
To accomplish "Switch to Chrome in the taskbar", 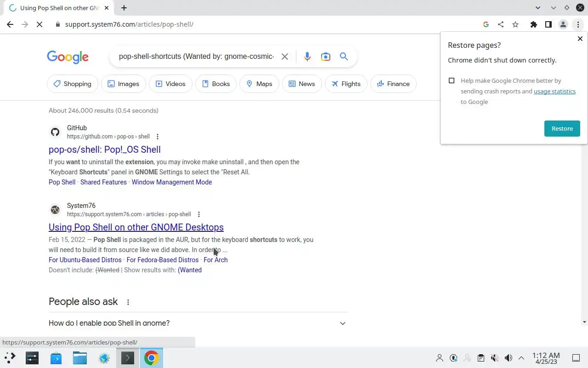I will (x=151, y=358).
